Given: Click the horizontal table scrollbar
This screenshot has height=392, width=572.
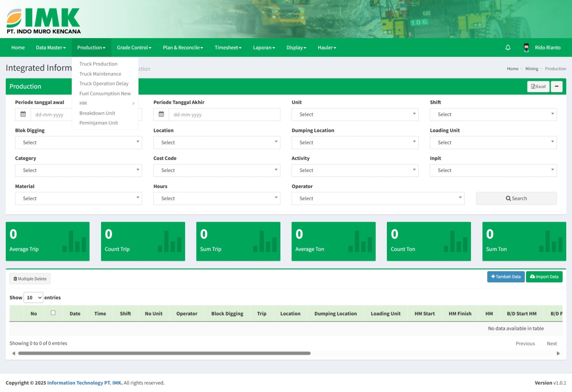Looking at the screenshot, I should (164, 353).
